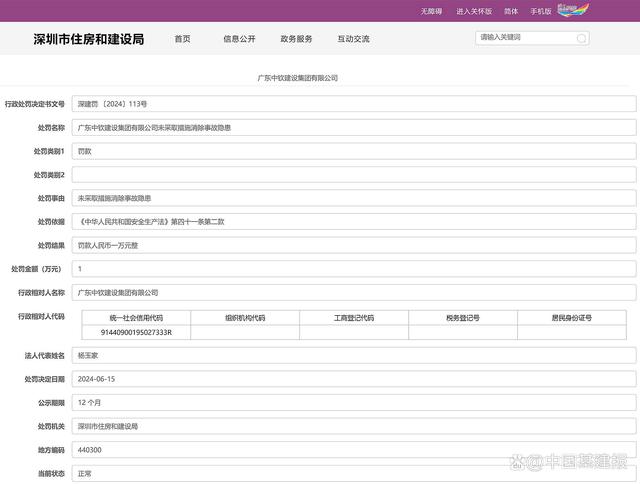Screen dimensions: 640x484
Task: Open the 手机版 mobile version link
Action: 541,11
